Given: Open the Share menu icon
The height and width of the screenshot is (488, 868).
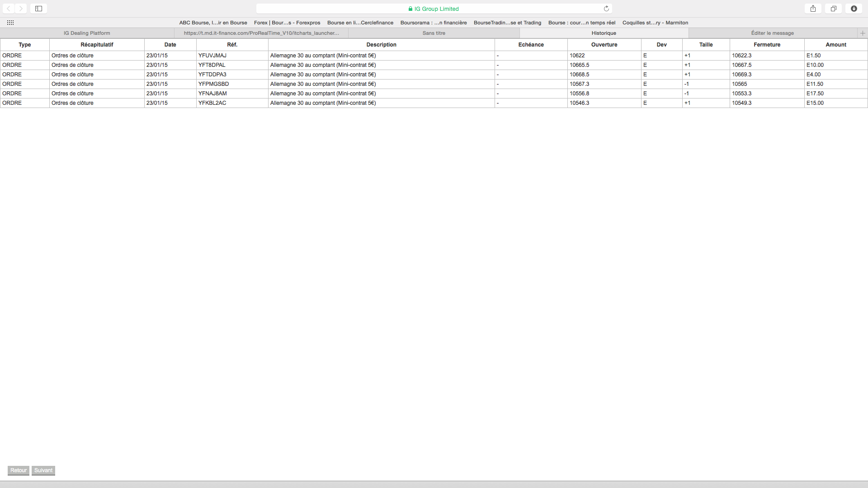Looking at the screenshot, I should pyautogui.click(x=813, y=9).
